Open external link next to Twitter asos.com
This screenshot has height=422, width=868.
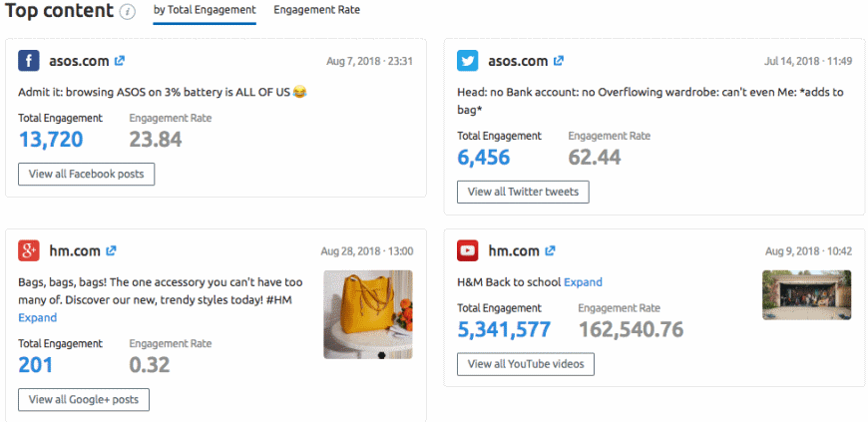(x=559, y=61)
